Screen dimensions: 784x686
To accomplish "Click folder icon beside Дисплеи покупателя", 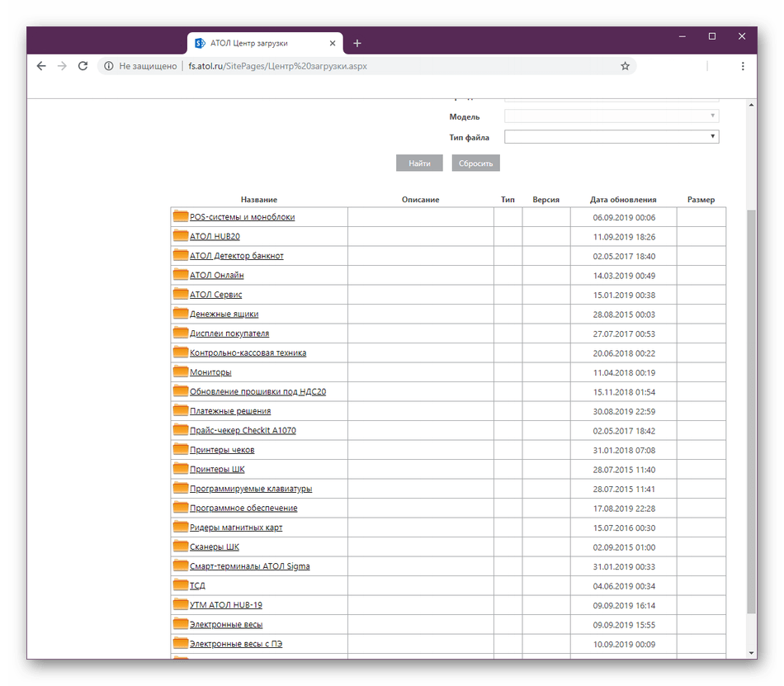I will [181, 333].
